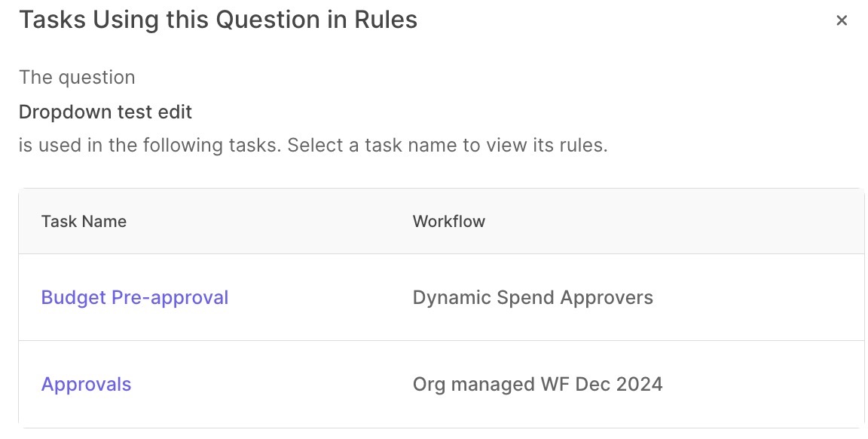Click the Task Name column header
Image resolution: width=868 pixels, height=439 pixels.
tap(84, 222)
